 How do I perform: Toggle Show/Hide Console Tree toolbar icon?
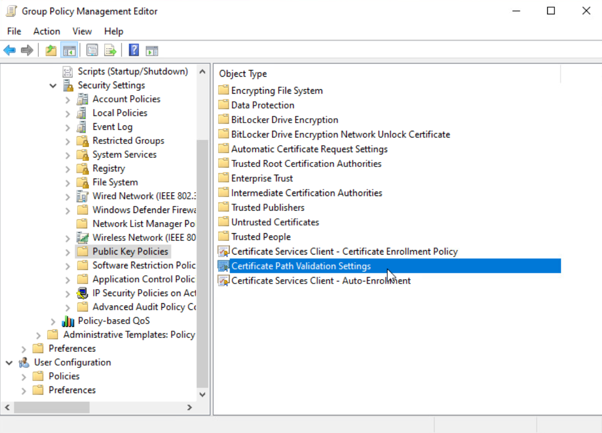[x=69, y=50]
